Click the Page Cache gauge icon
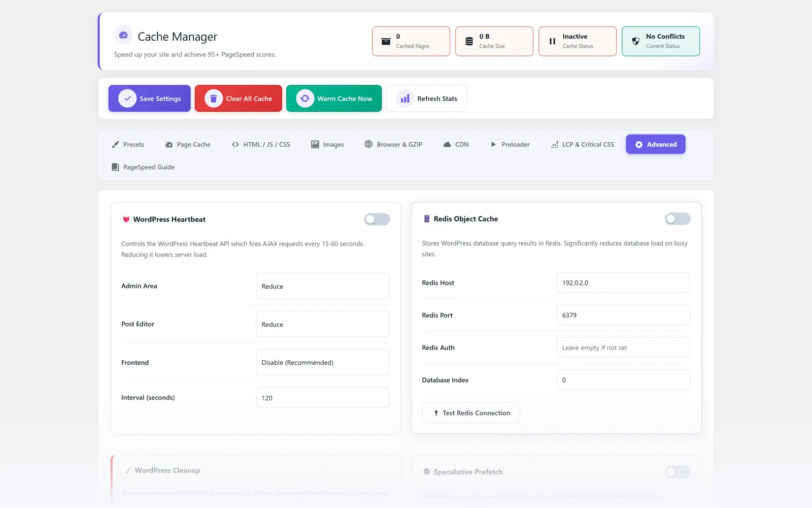The image size is (812, 508). coord(169,145)
